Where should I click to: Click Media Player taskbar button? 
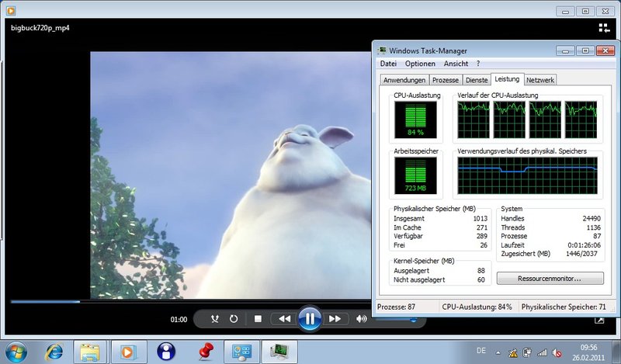(x=128, y=352)
